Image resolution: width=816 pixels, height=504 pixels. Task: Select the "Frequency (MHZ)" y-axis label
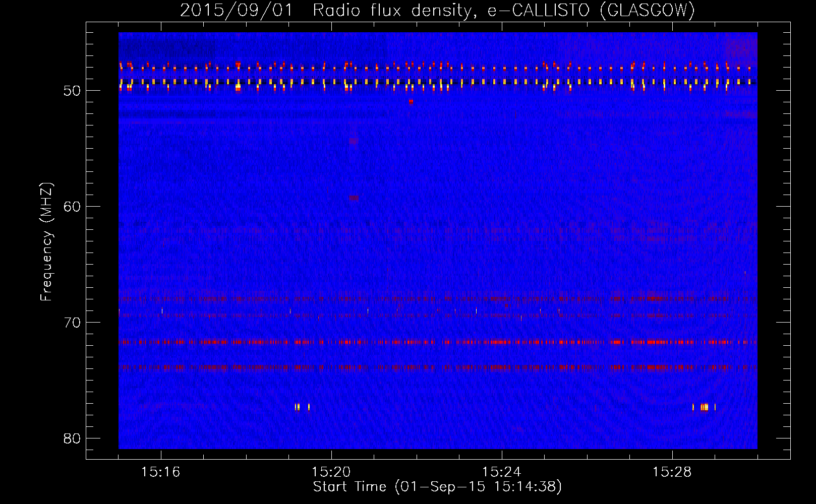click(x=46, y=242)
